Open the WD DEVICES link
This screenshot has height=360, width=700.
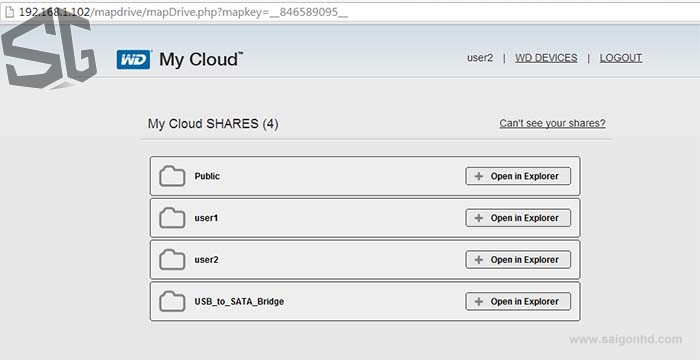pos(546,58)
